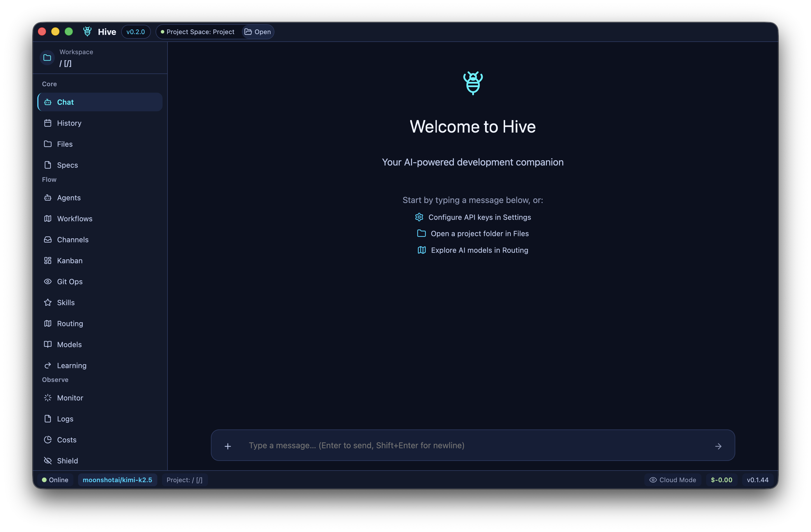Click the Costs pie chart icon
This screenshot has width=811, height=532.
48,440
